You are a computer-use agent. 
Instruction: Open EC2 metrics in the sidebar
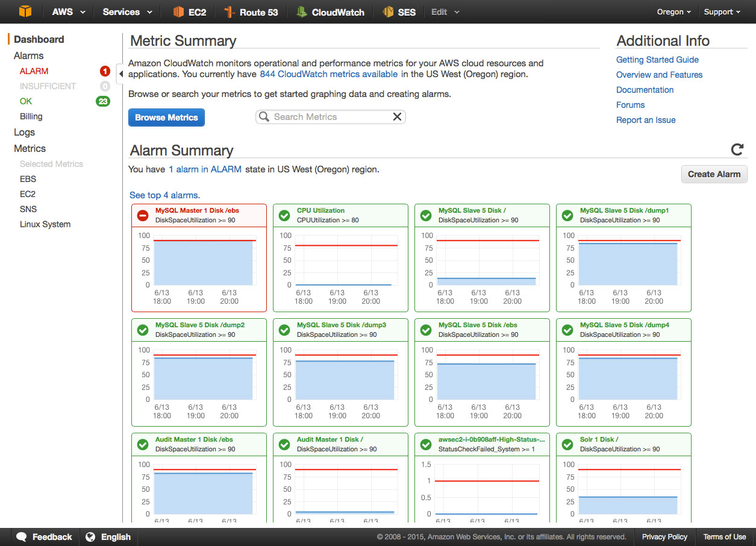(28, 194)
